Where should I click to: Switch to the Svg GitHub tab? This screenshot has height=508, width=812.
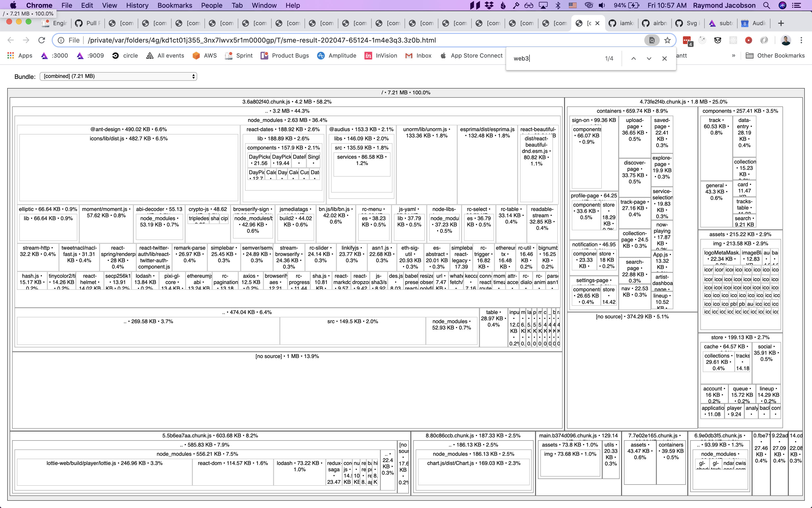tap(688, 23)
